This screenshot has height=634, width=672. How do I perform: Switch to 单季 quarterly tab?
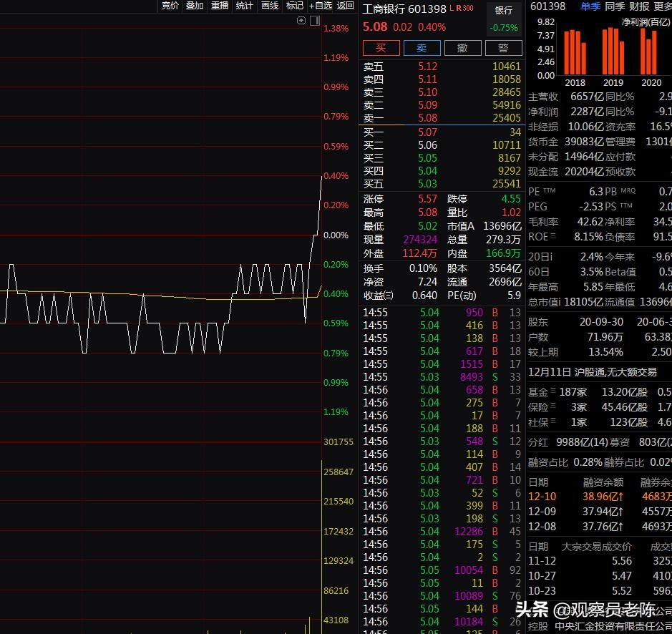click(590, 6)
